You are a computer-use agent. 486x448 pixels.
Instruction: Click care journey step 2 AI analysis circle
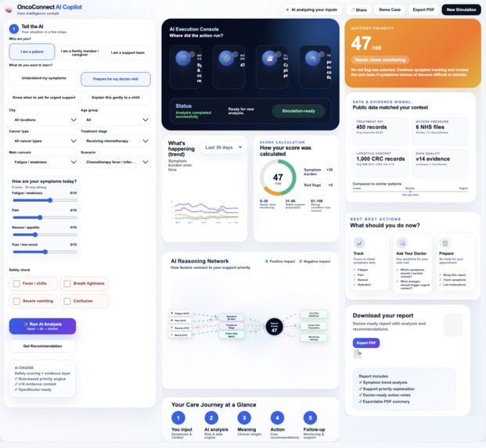[211, 418]
